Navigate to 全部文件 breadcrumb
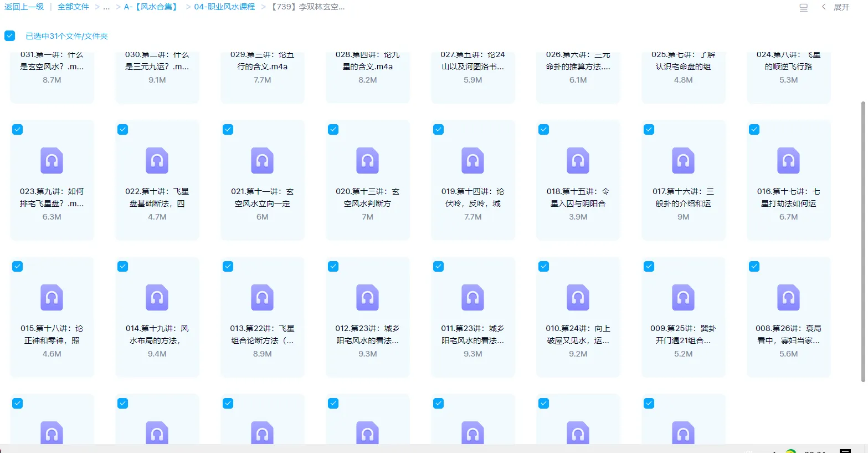 tap(73, 7)
